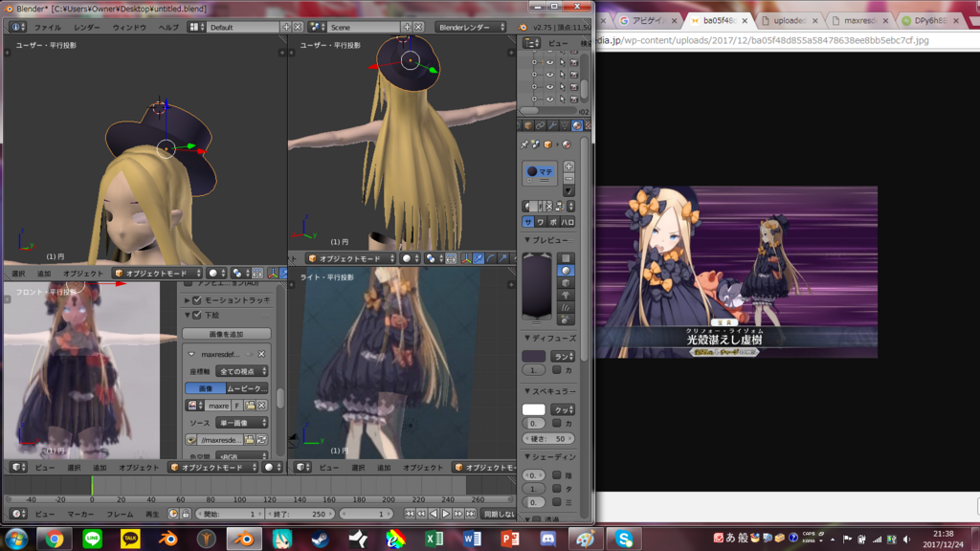This screenshot has height=551, width=980.
Task: Jump to the timeline start frame
Action: 410,514
